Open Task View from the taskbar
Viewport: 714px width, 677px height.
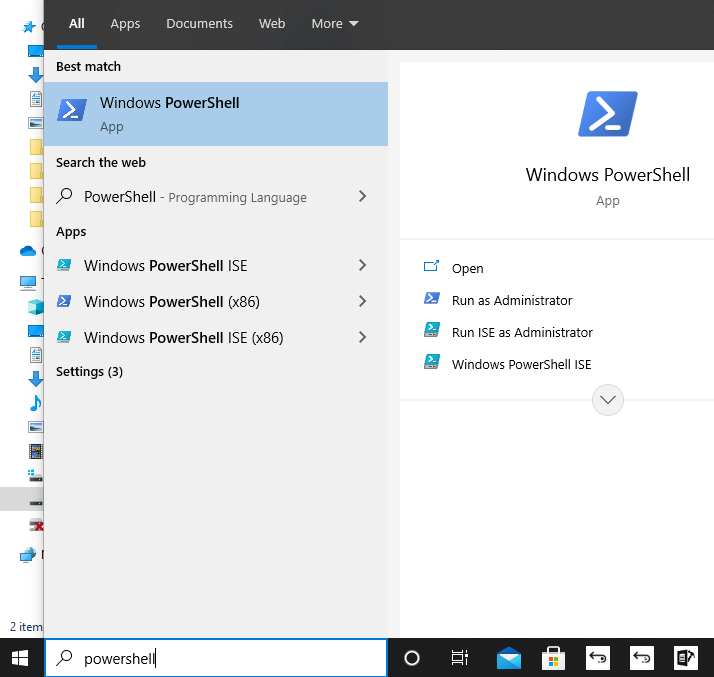[x=459, y=658]
